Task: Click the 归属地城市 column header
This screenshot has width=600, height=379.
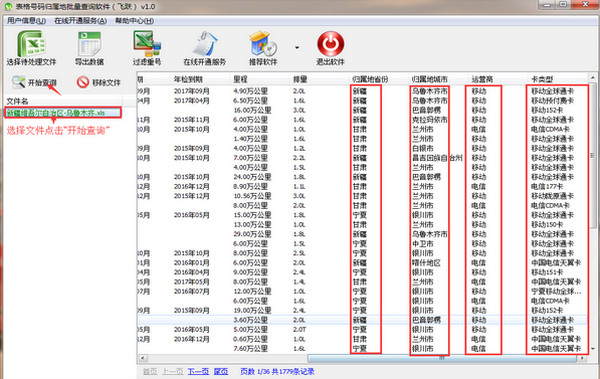Action: click(429, 79)
